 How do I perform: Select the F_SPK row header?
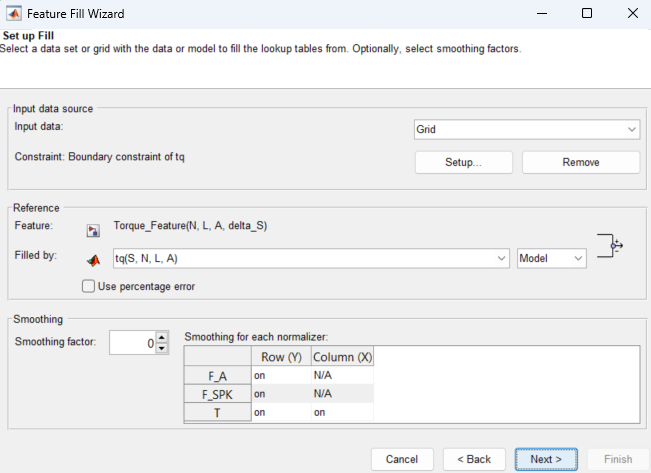218,394
